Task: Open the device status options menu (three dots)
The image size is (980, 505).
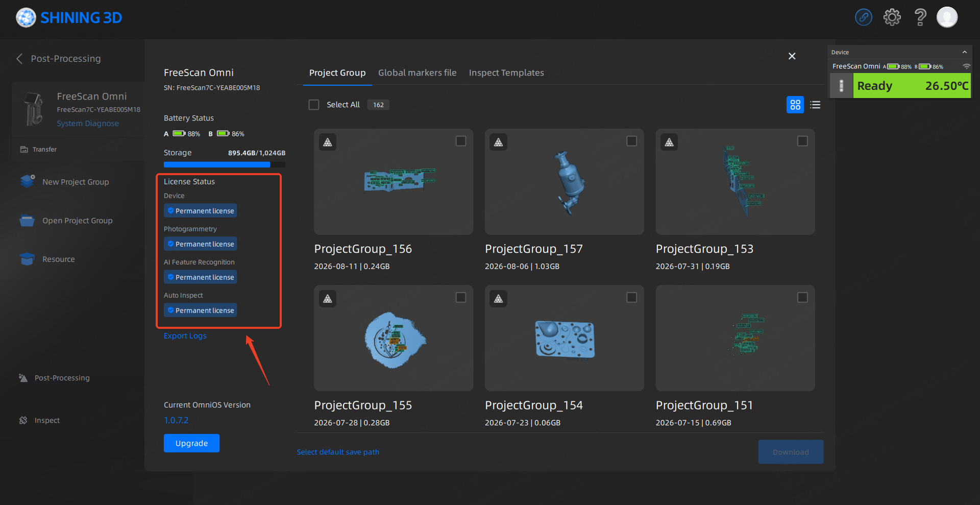Action: (x=842, y=86)
